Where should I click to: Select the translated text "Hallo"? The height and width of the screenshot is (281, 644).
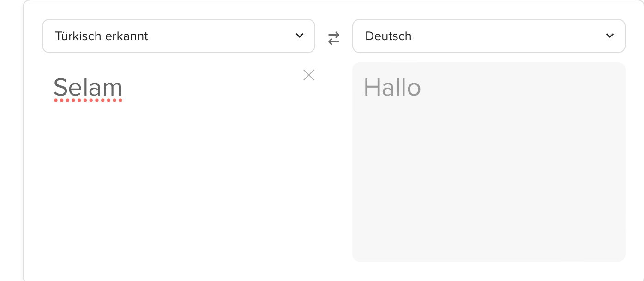[392, 87]
